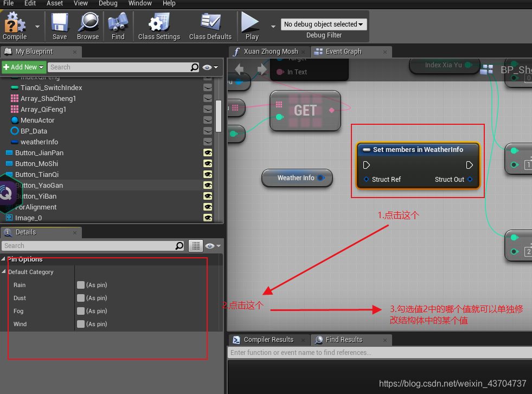Collapse the Pin Options section
The height and width of the screenshot is (394, 532).
pos(3,259)
